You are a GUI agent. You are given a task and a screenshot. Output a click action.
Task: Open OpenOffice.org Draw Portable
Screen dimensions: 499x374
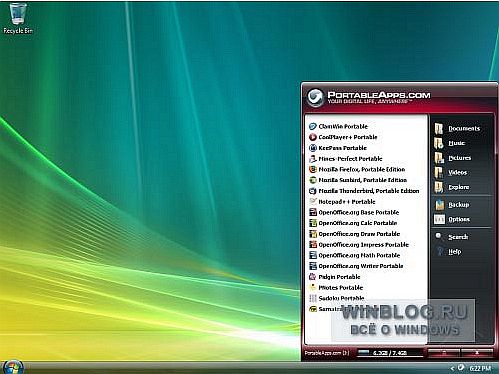[x=355, y=234]
